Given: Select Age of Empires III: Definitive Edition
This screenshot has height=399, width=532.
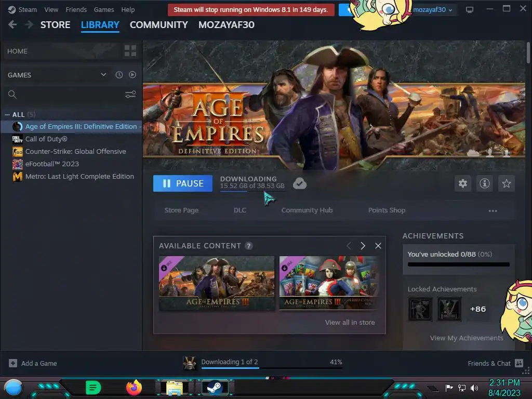Looking at the screenshot, I should tap(71, 127).
